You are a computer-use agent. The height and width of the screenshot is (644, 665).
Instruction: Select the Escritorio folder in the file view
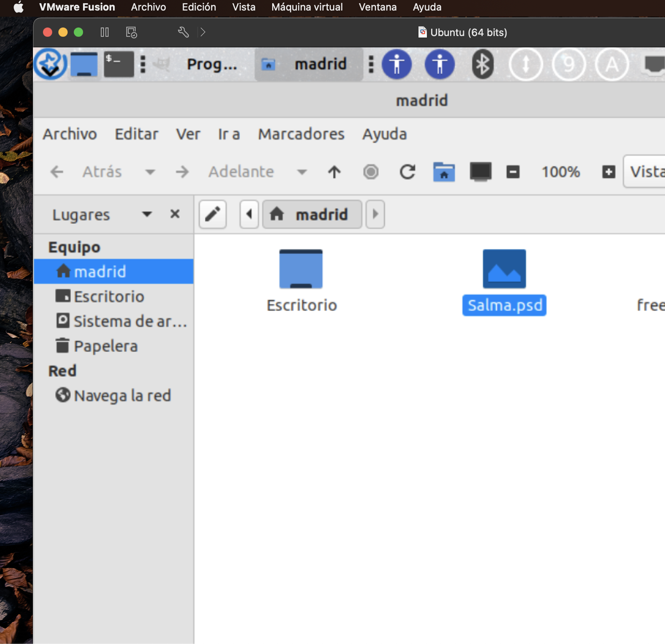[x=301, y=282]
